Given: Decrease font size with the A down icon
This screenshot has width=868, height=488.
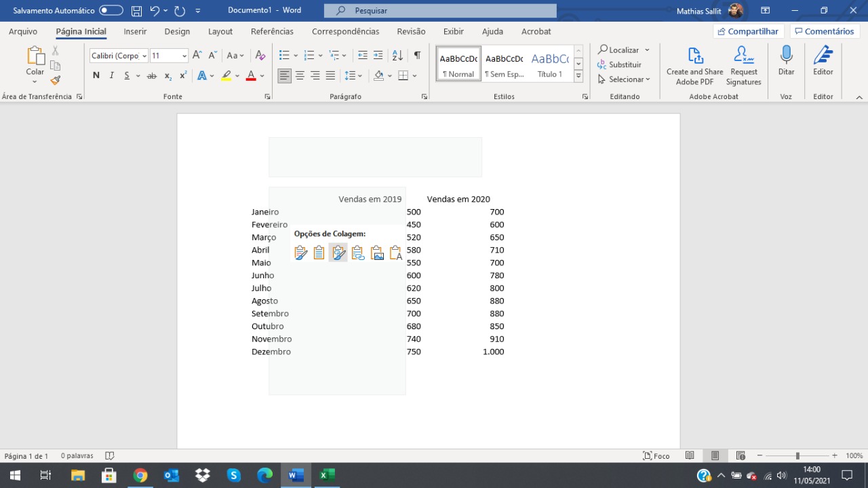Looking at the screenshot, I should point(212,56).
